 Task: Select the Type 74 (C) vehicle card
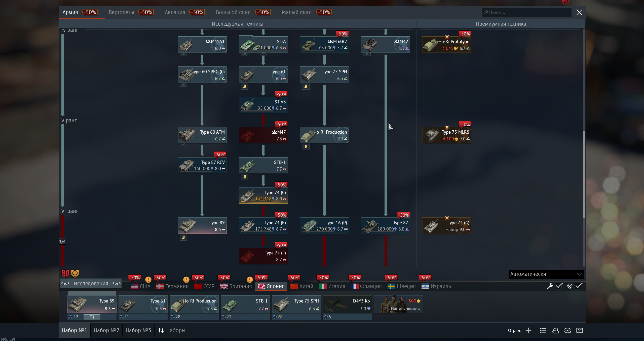pyautogui.click(x=263, y=195)
